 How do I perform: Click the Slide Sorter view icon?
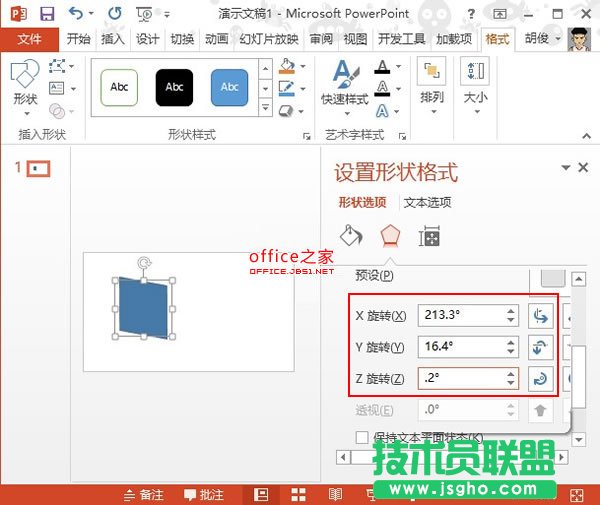[x=298, y=495]
